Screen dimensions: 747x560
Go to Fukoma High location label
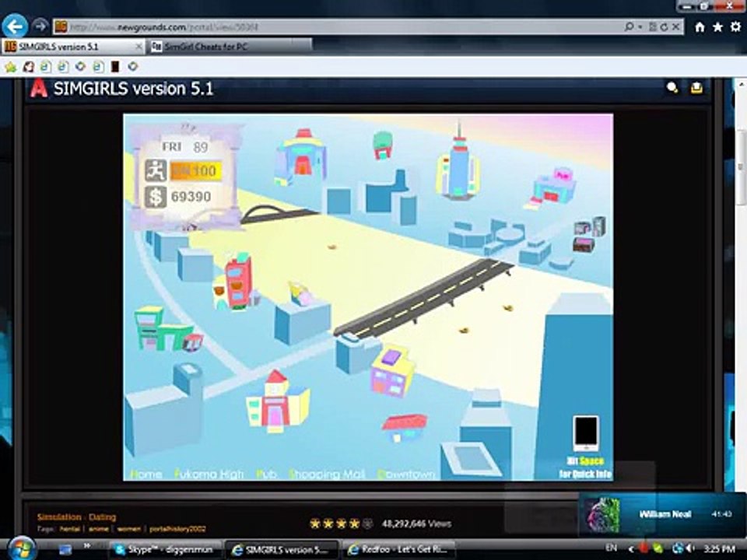[x=209, y=474]
